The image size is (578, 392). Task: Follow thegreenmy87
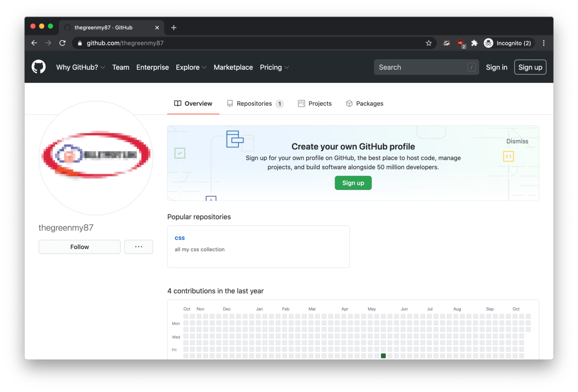click(79, 247)
